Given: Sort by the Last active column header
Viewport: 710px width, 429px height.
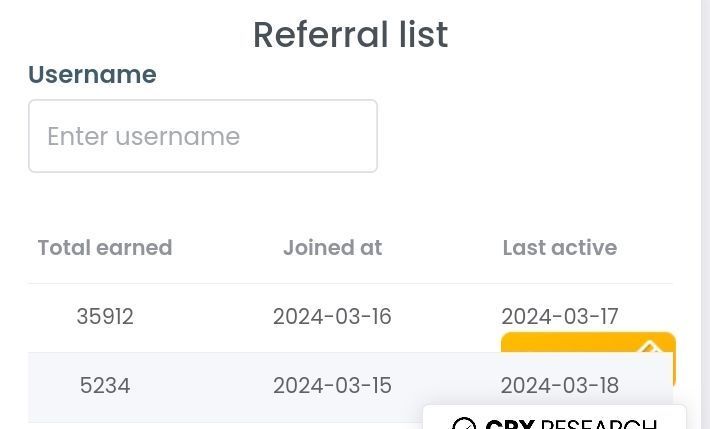Looking at the screenshot, I should (560, 248).
